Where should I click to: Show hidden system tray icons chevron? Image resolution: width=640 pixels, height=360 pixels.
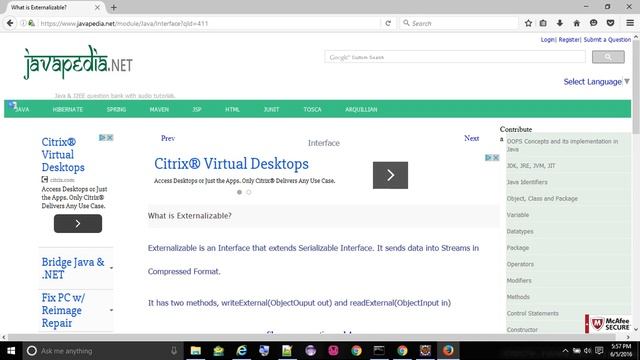click(565, 351)
